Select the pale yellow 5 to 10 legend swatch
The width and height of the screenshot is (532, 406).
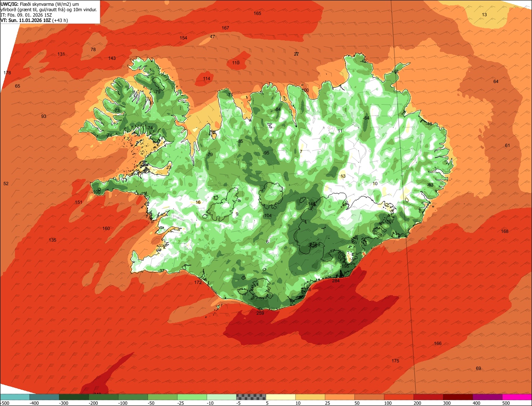point(281,397)
